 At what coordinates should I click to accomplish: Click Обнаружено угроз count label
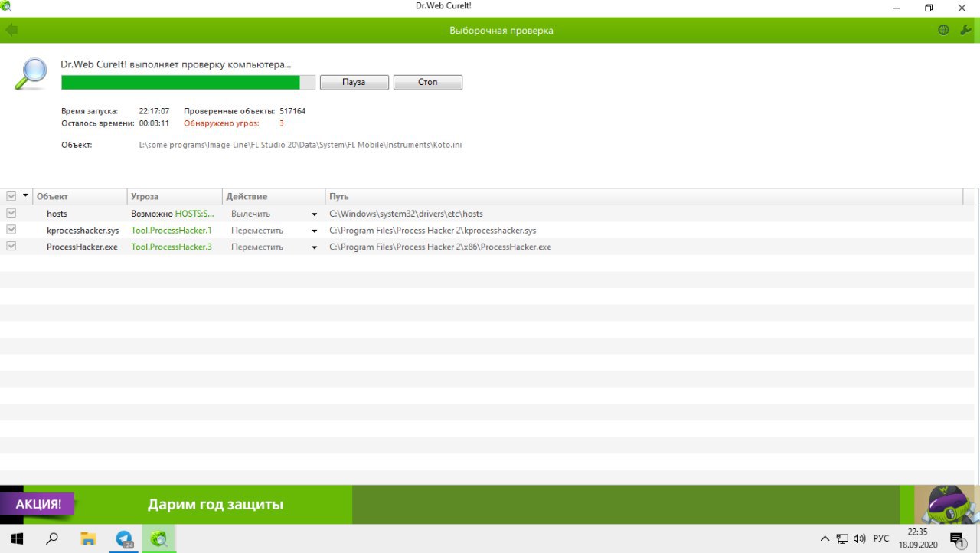[x=221, y=123]
